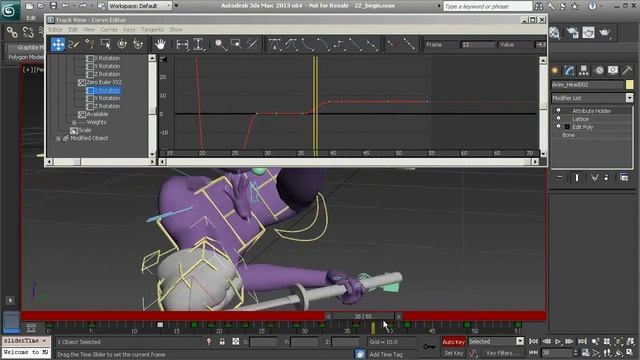Expand Modified Object in controller tree
Viewport: 640px width, 360px height.
tap(58, 138)
